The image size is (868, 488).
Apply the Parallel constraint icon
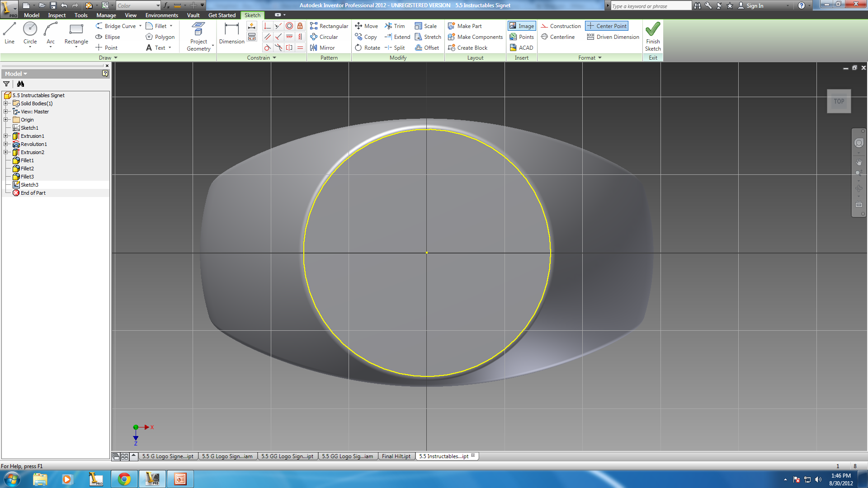click(x=268, y=37)
